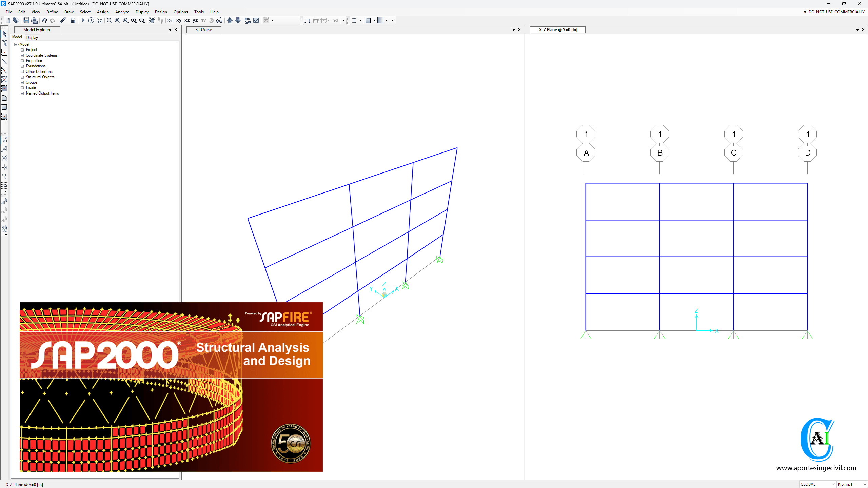Expand the Structural Objects tree node
This screenshot has width=868, height=488.
click(x=22, y=77)
